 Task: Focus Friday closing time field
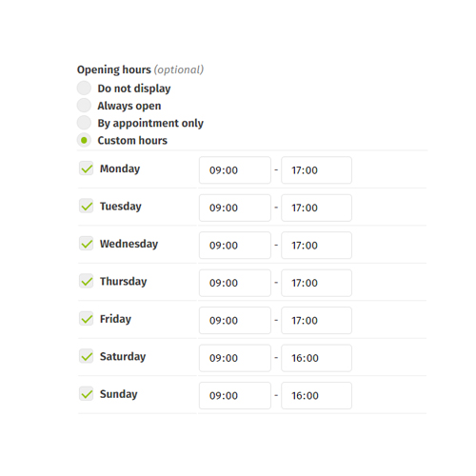pyautogui.click(x=316, y=320)
